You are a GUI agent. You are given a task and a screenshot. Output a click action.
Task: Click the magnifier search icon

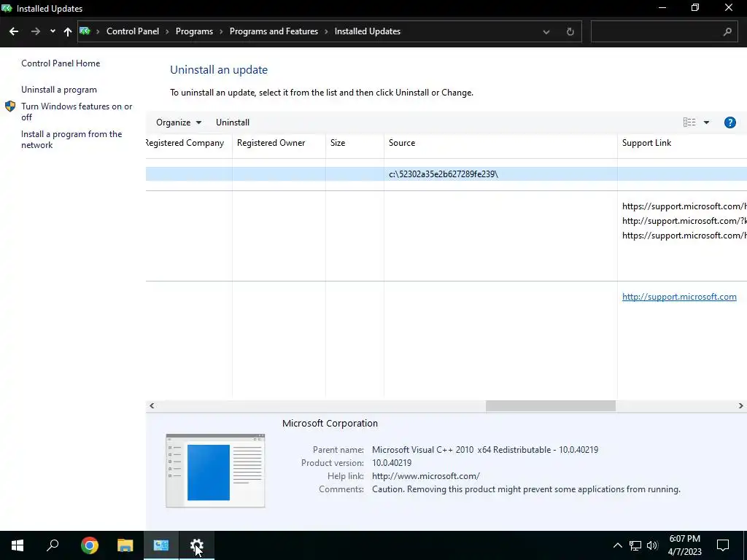click(x=727, y=32)
